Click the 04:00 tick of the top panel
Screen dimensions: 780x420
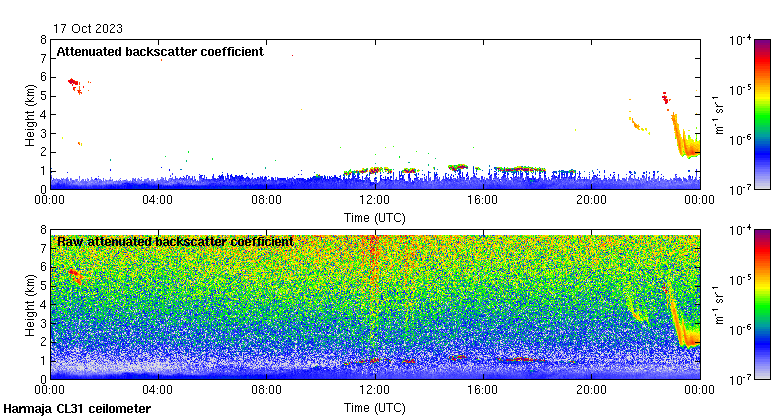click(x=158, y=200)
